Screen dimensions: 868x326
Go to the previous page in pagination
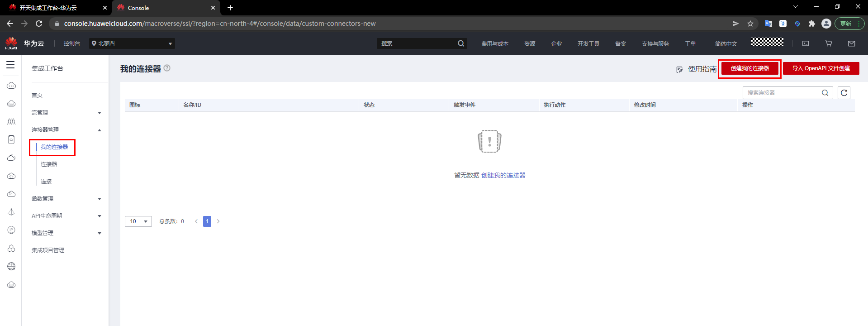196,221
